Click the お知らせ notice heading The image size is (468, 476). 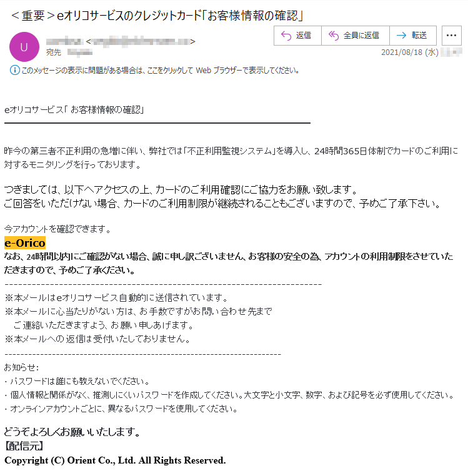tap(21, 367)
